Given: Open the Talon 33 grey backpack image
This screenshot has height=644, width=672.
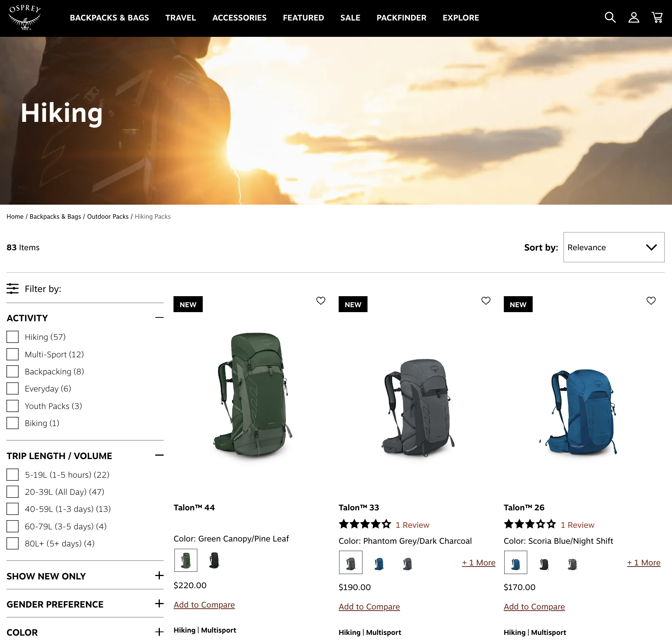Looking at the screenshot, I should [x=418, y=407].
